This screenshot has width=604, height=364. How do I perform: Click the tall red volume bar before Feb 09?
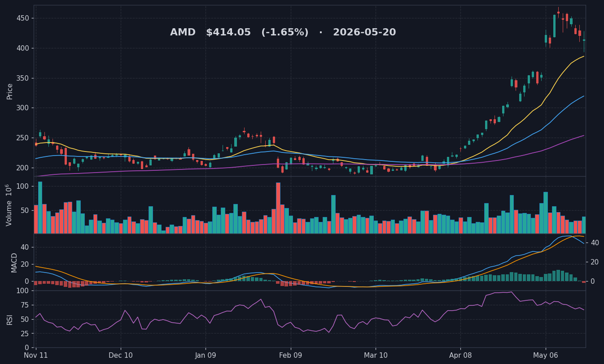[278, 208]
